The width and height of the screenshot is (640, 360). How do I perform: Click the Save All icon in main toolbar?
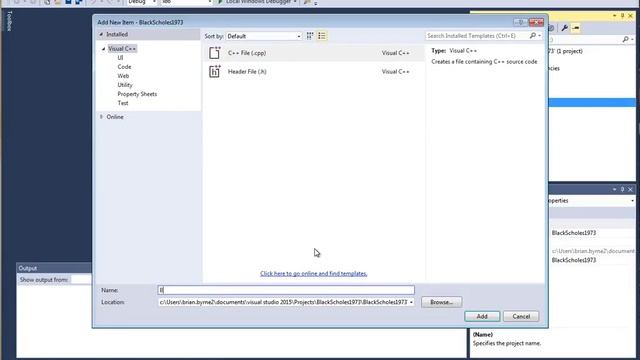(x=79, y=2)
